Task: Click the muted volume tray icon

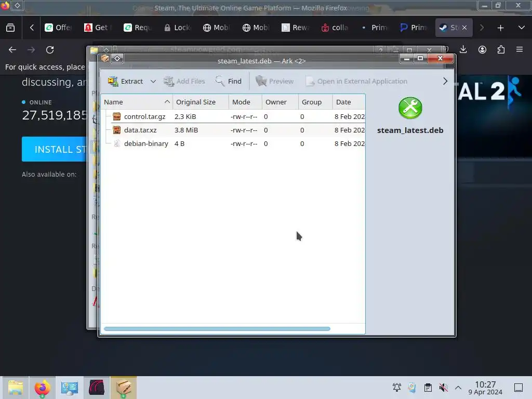Action: click(x=443, y=388)
